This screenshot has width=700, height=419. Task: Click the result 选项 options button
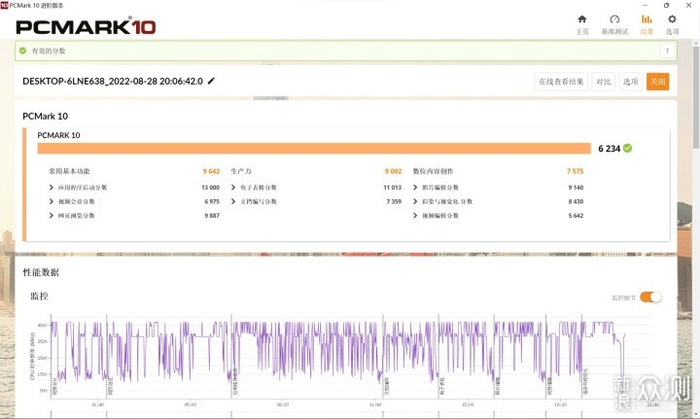coord(630,82)
